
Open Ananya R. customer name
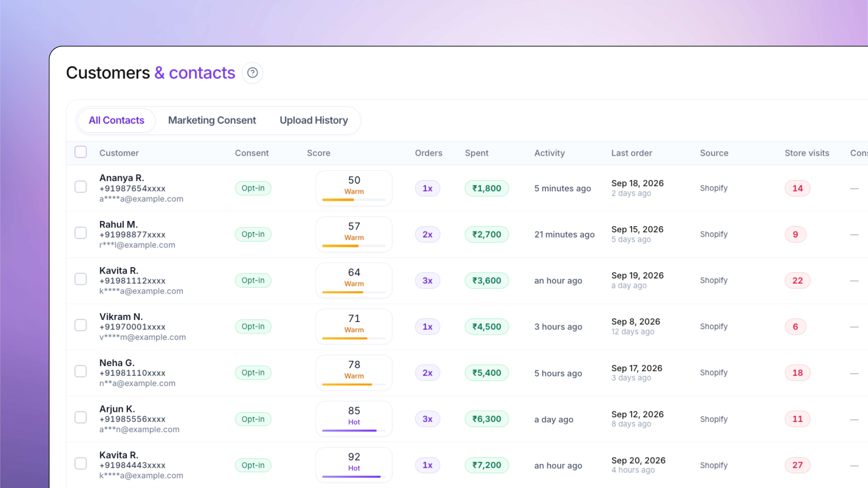pyautogui.click(x=122, y=178)
